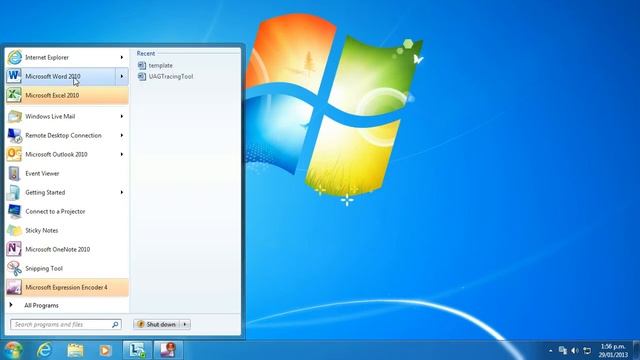Click the Microsoft Outlook 2010 icon
The width and height of the screenshot is (640, 360).
click(x=14, y=154)
